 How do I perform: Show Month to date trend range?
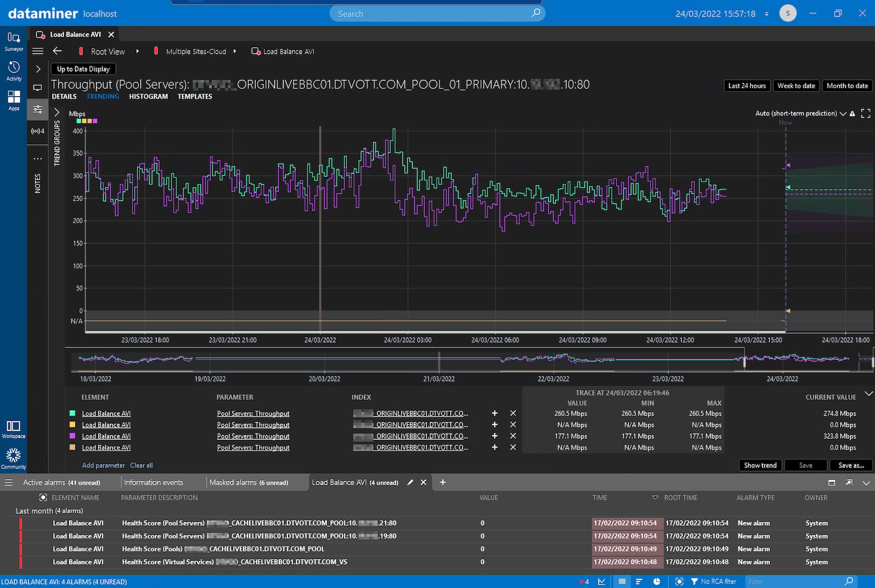pyautogui.click(x=847, y=86)
